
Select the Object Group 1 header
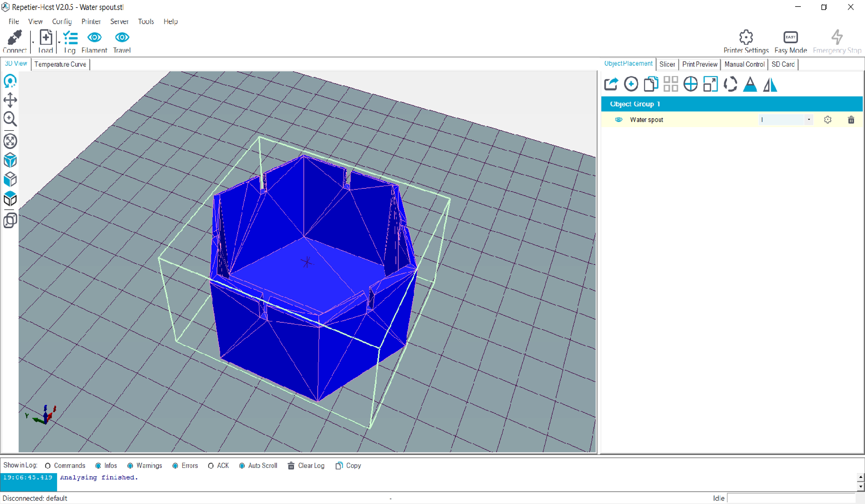[x=732, y=104]
